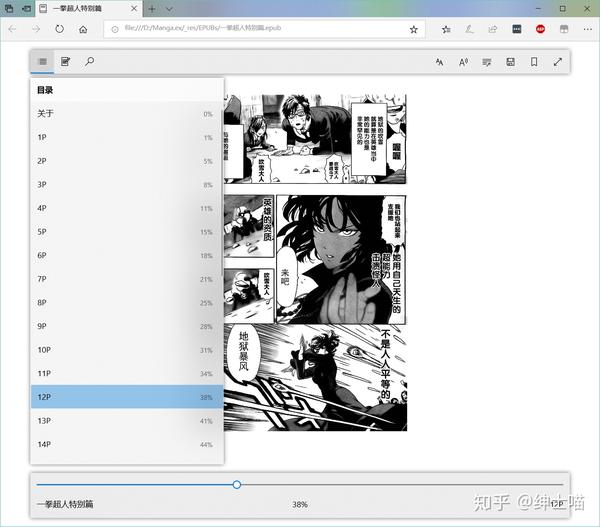
Task: Jump to chapter 6P
Action: (127, 255)
